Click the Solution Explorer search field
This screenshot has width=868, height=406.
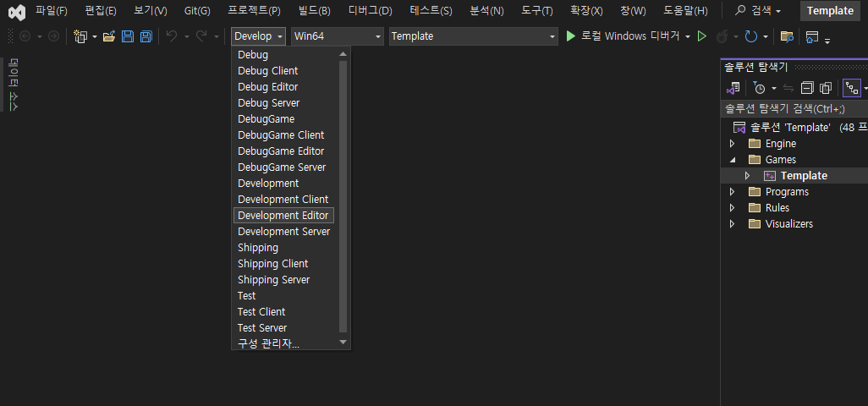tap(794, 109)
